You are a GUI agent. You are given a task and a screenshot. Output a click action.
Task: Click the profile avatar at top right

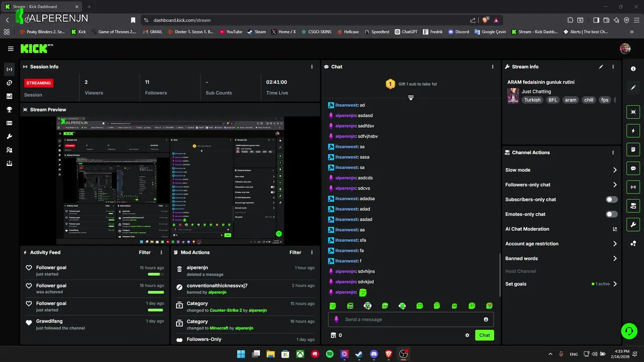point(625,48)
